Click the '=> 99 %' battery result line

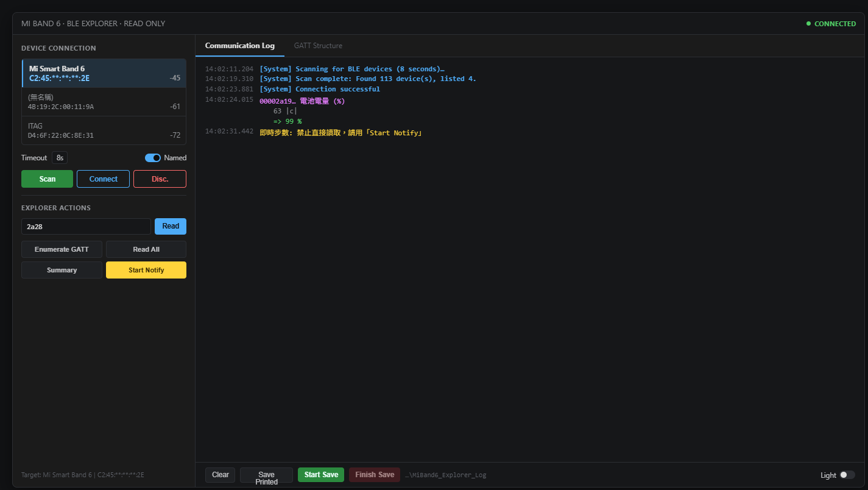pyautogui.click(x=288, y=121)
